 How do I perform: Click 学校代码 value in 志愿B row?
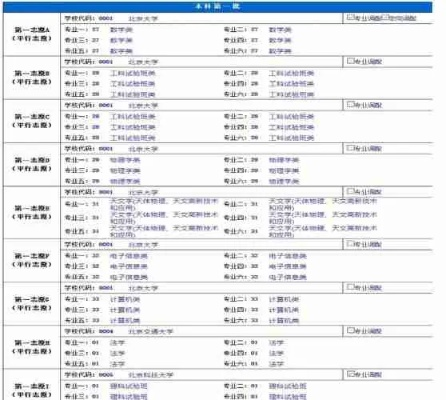click(106, 62)
